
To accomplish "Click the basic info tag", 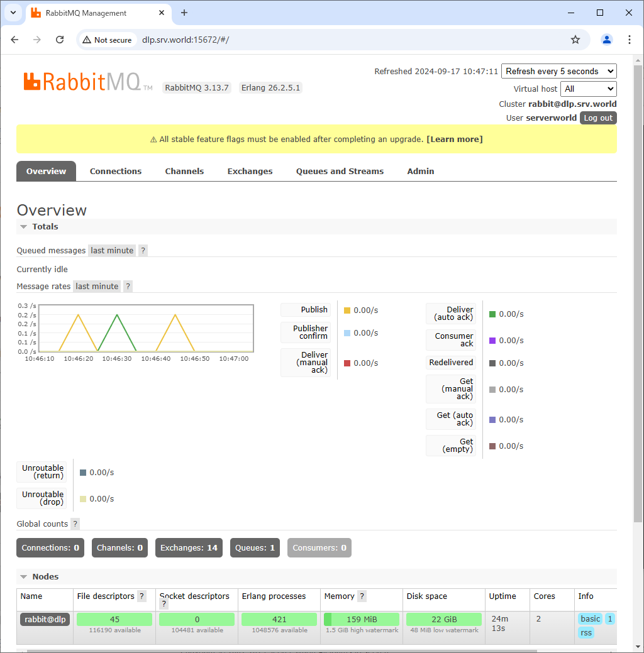I will tap(591, 619).
